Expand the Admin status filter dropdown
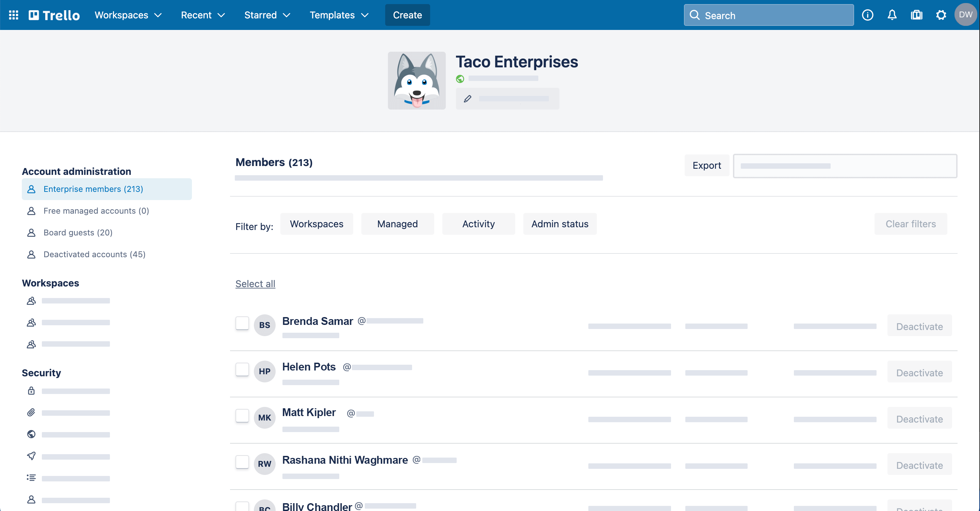Viewport: 980px width, 511px height. (560, 224)
